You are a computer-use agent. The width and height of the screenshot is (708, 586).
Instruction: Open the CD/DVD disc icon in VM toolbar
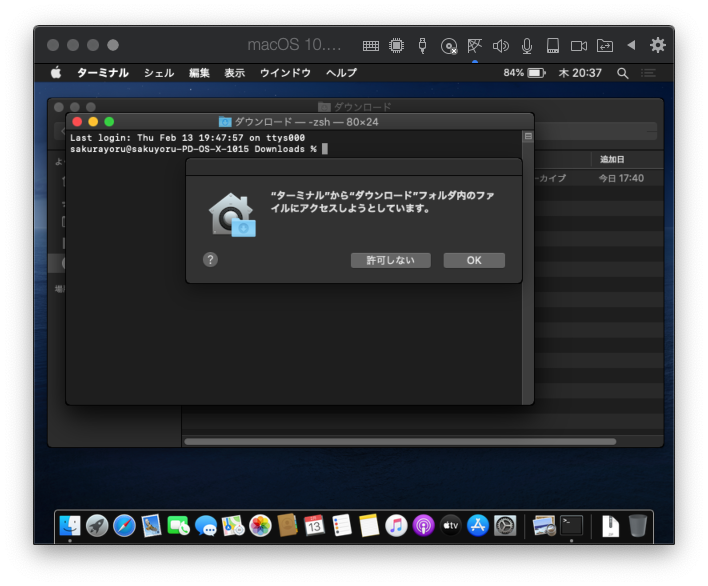[449, 46]
